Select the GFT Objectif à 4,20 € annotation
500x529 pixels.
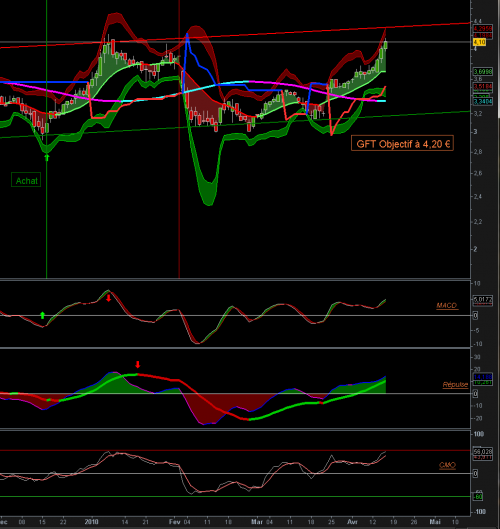click(x=402, y=144)
